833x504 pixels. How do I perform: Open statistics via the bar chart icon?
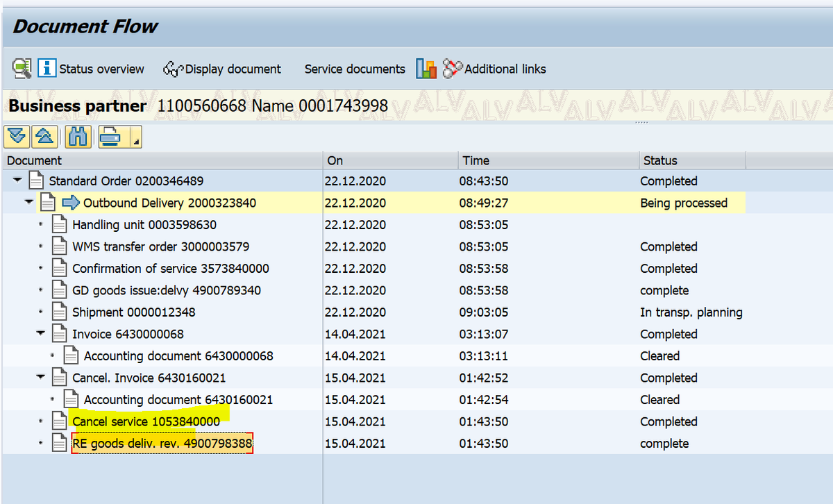[426, 69]
